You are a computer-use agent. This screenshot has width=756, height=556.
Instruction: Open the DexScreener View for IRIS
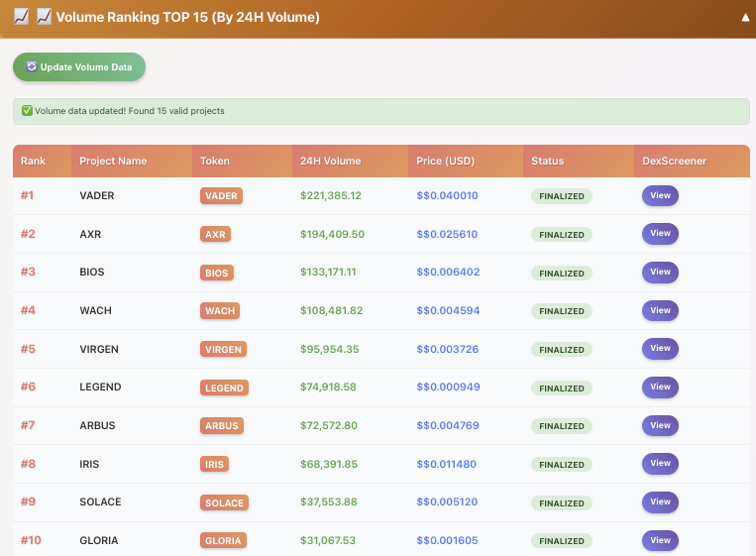(x=660, y=463)
